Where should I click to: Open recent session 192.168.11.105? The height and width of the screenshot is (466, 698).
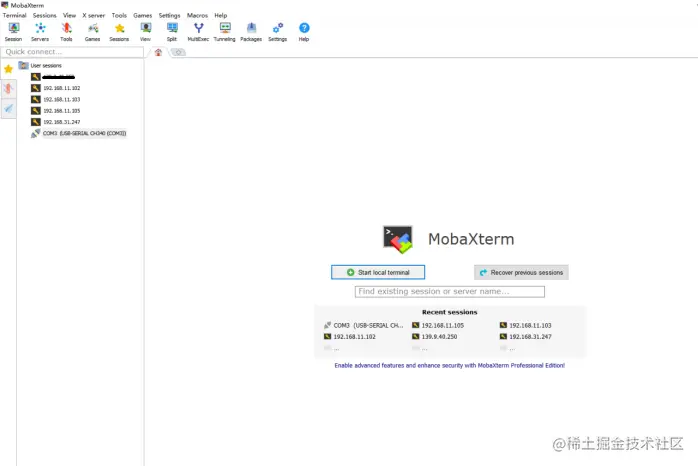(438, 325)
